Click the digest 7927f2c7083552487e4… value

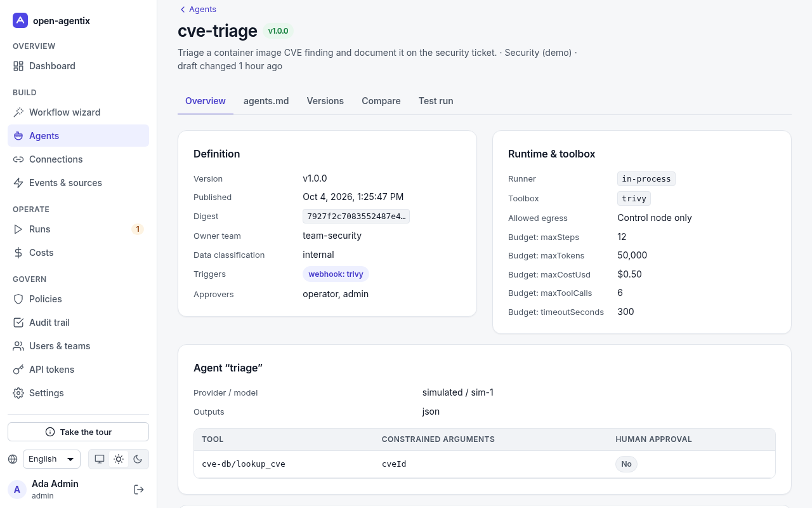pos(356,217)
